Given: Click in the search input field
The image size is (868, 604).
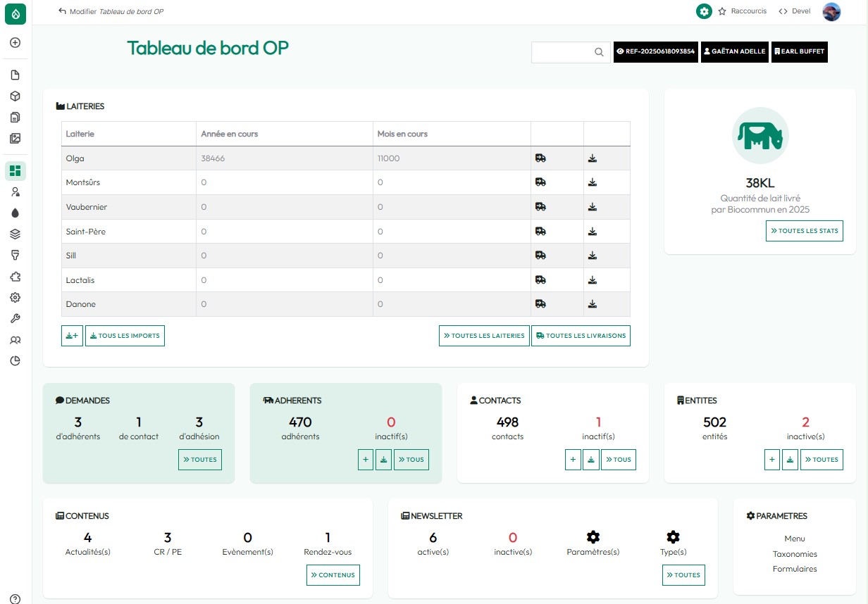Looking at the screenshot, I should point(563,52).
